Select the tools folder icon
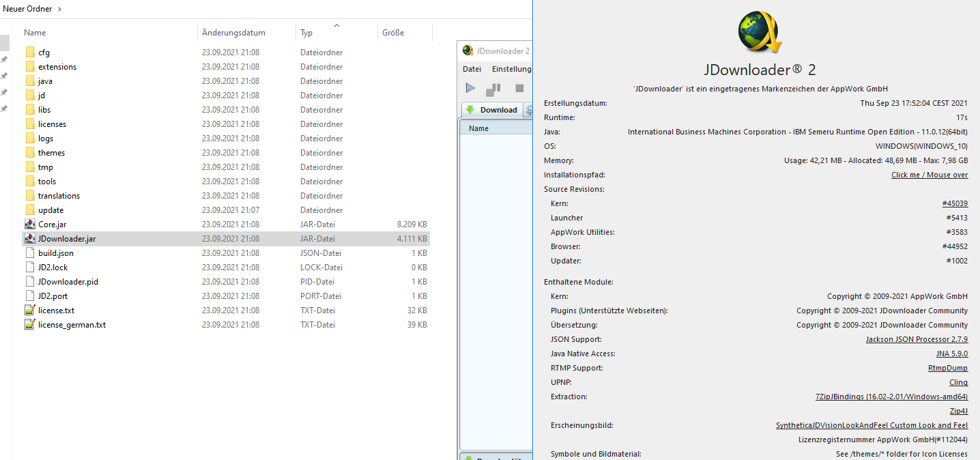The width and height of the screenshot is (980, 460). point(30,182)
